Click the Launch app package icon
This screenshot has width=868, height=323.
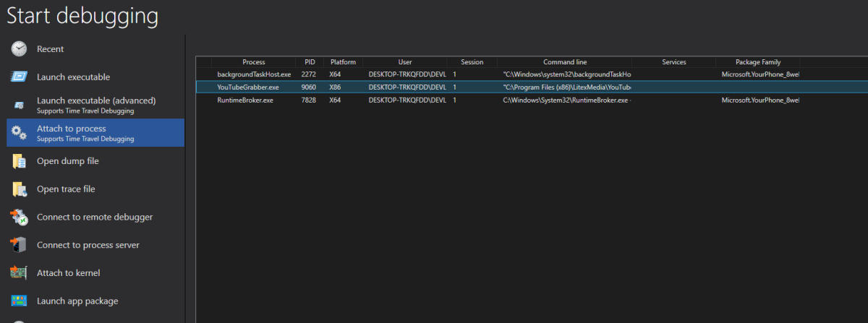pos(19,301)
